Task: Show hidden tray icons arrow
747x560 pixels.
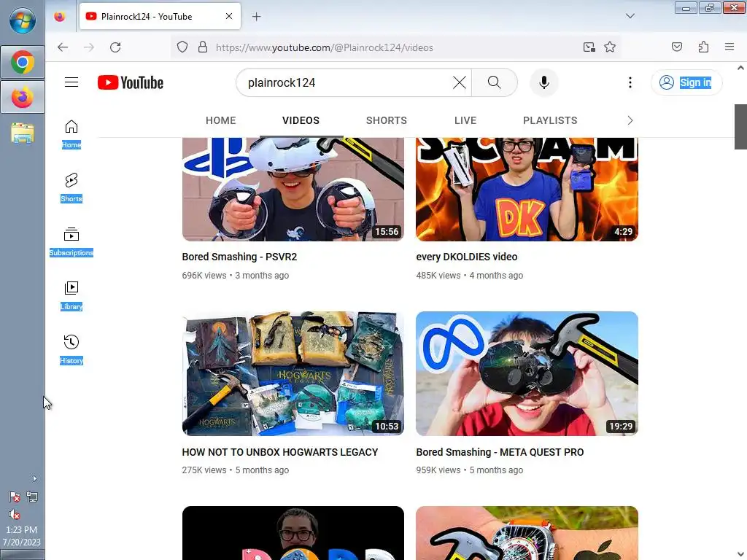Action: click(34, 478)
